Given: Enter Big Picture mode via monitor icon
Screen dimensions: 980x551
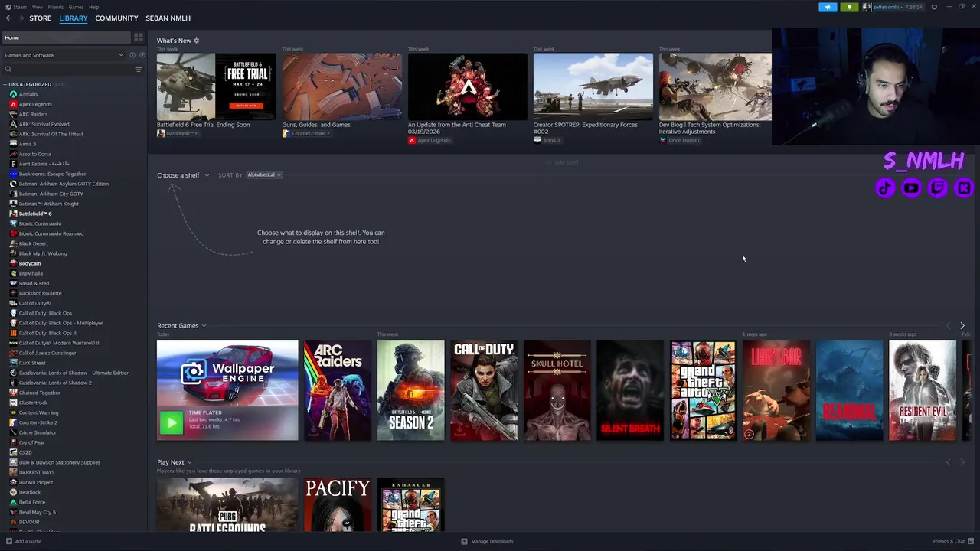Looking at the screenshot, I should tap(934, 7).
